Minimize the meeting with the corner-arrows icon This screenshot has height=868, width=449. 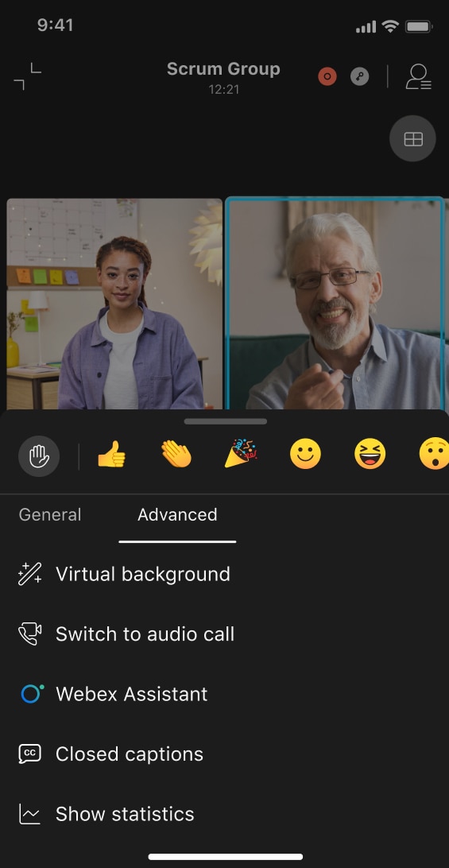[27, 76]
